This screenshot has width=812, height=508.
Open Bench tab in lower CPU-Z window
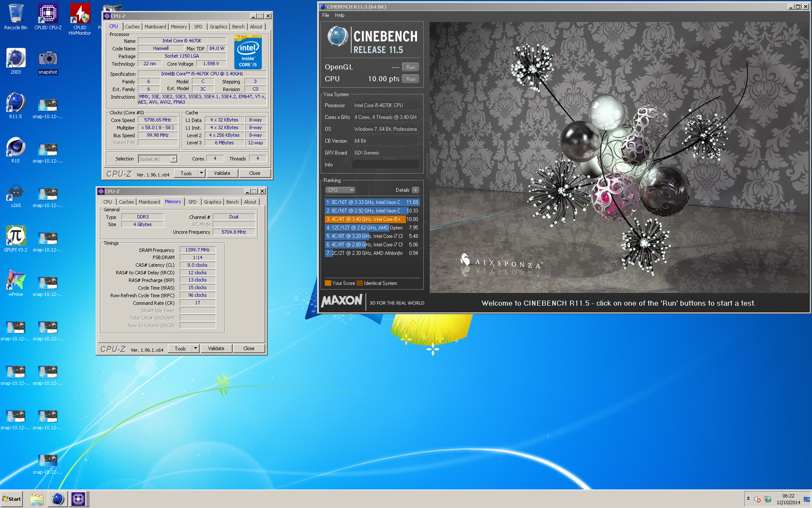click(x=232, y=202)
